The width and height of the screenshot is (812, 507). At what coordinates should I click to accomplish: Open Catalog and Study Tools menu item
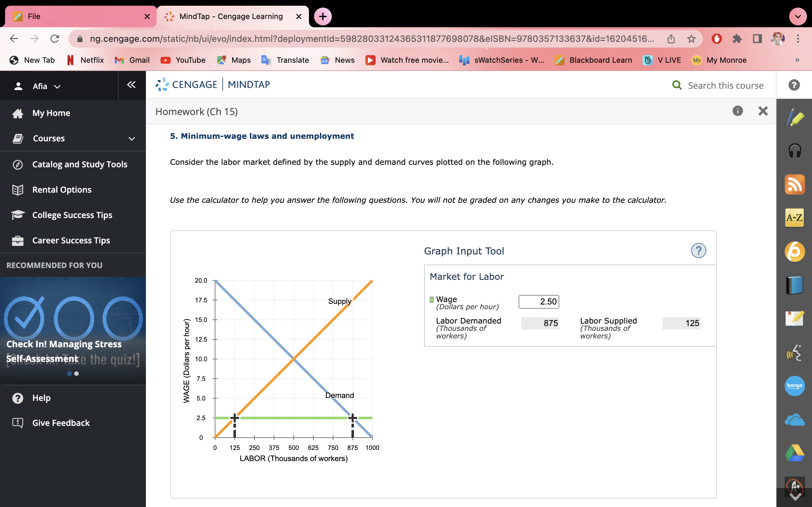(x=80, y=164)
